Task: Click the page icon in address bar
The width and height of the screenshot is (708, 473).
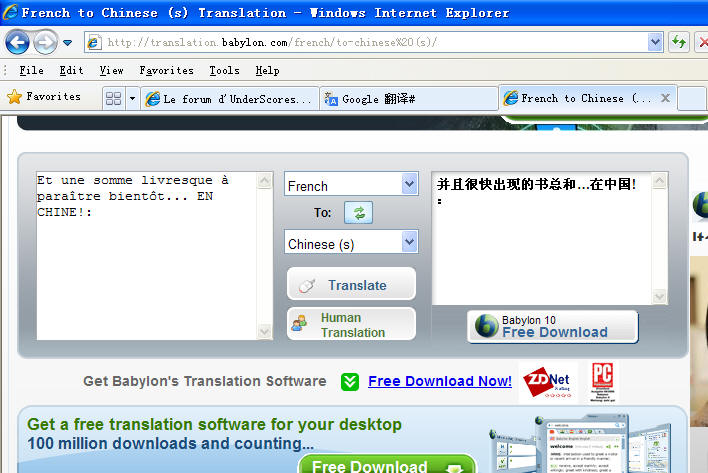Action: [94, 42]
